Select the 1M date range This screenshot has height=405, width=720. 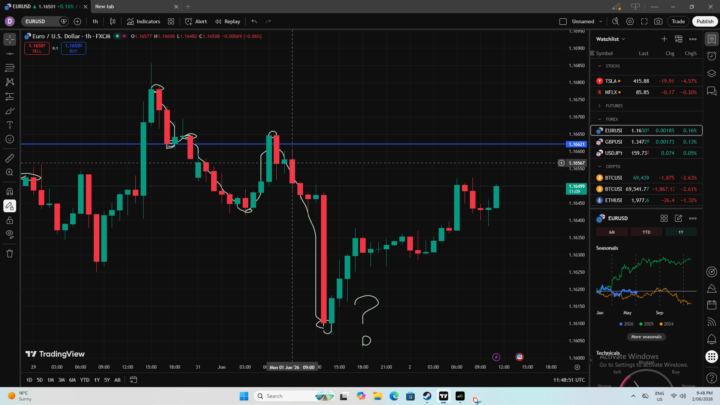click(x=51, y=380)
